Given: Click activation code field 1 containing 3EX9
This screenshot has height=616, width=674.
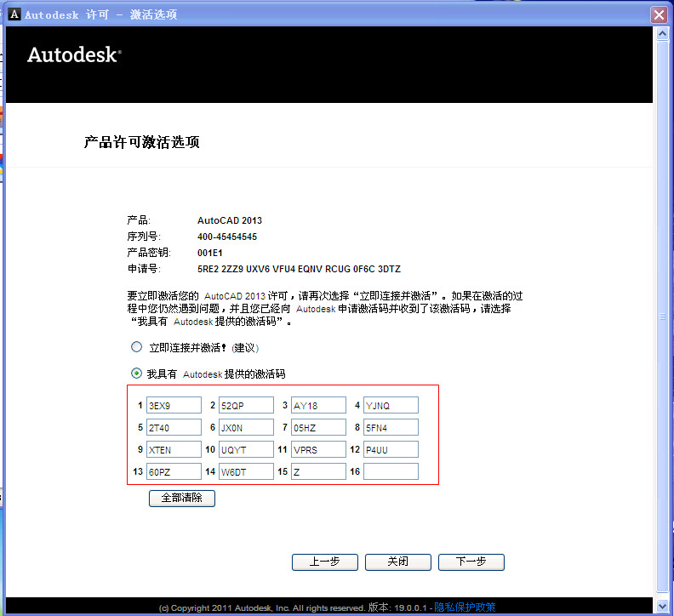Looking at the screenshot, I should point(174,405).
